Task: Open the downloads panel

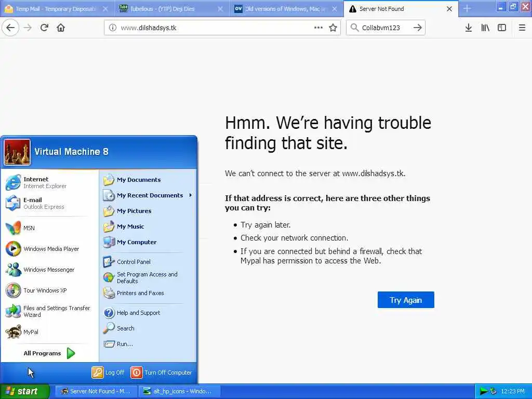Action: pyautogui.click(x=468, y=28)
